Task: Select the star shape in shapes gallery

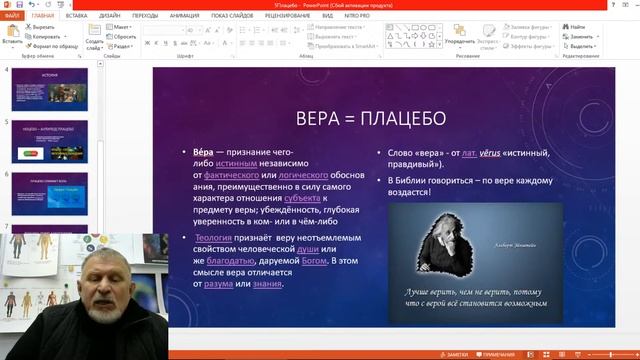Action: pyautogui.click(x=431, y=44)
